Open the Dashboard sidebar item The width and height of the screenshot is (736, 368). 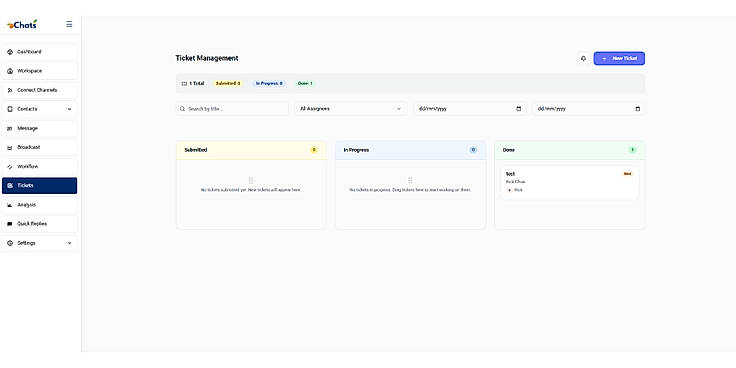(x=39, y=52)
